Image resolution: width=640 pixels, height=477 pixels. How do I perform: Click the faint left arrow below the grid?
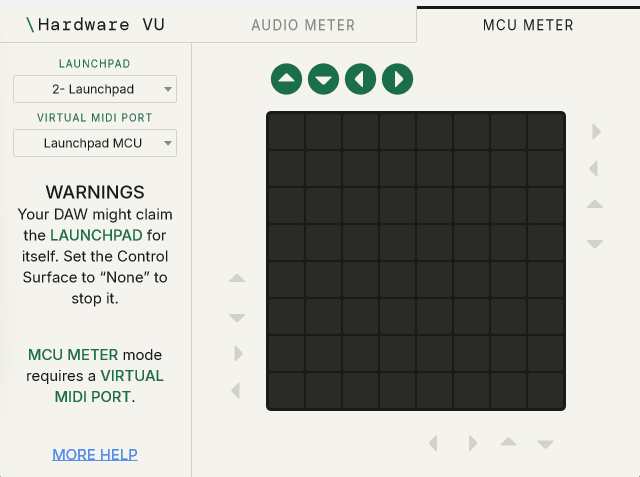tap(433, 443)
